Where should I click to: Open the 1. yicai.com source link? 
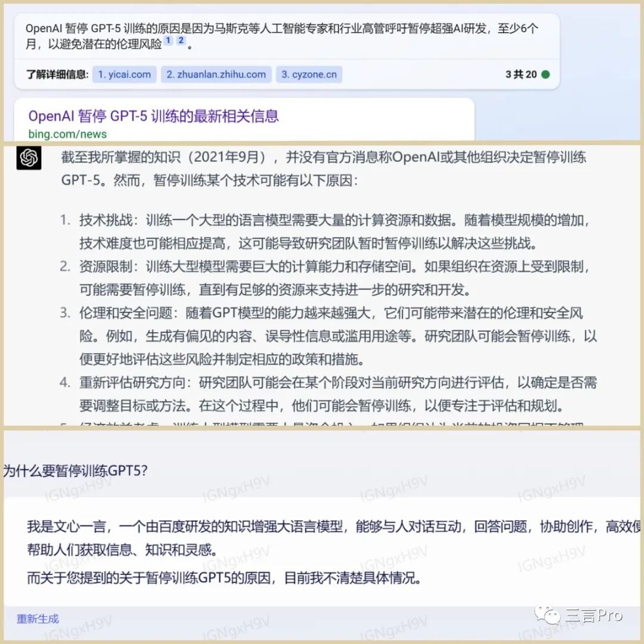pyautogui.click(x=125, y=75)
